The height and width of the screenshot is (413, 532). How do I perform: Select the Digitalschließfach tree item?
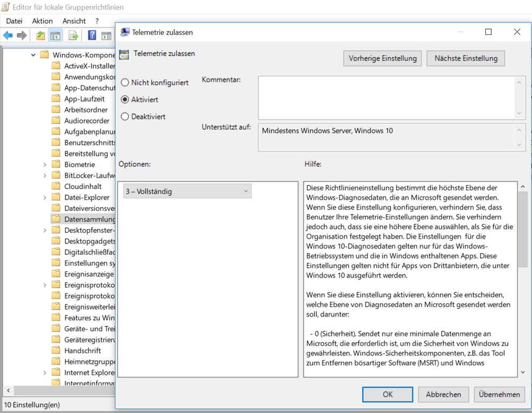(x=90, y=252)
